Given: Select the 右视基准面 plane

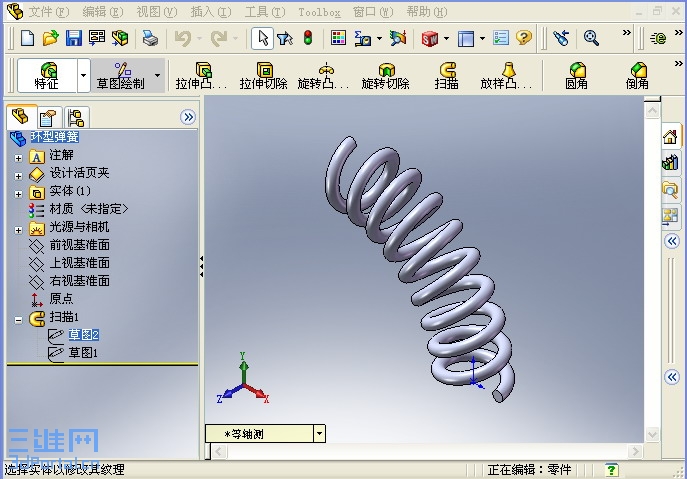Looking at the screenshot, I should click(79, 281).
